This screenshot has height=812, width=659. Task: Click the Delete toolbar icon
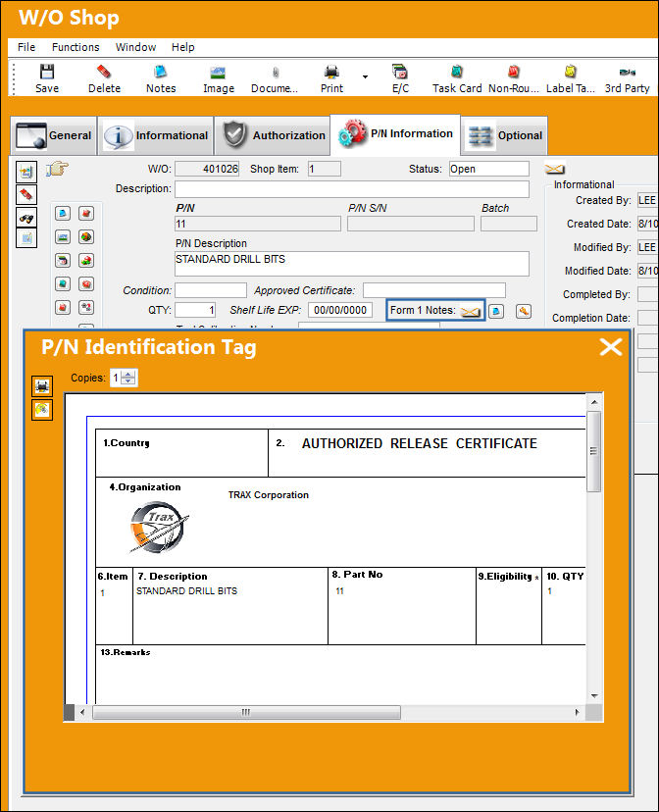[104, 78]
